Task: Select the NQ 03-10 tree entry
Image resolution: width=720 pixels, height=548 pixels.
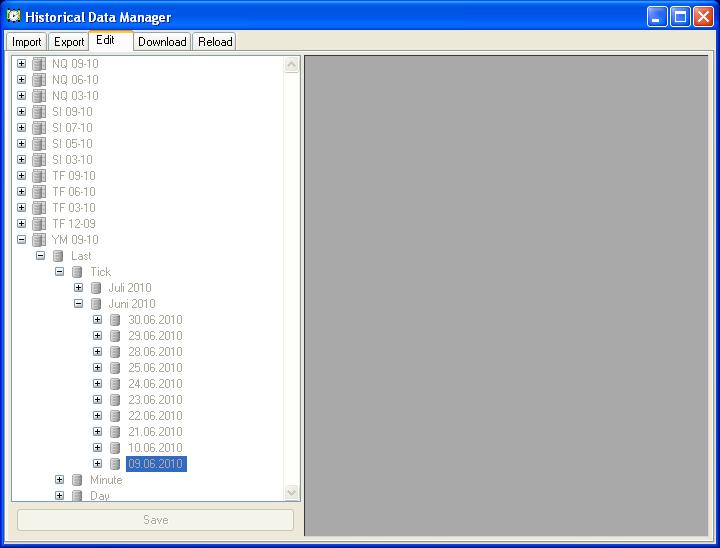Action: click(x=75, y=96)
